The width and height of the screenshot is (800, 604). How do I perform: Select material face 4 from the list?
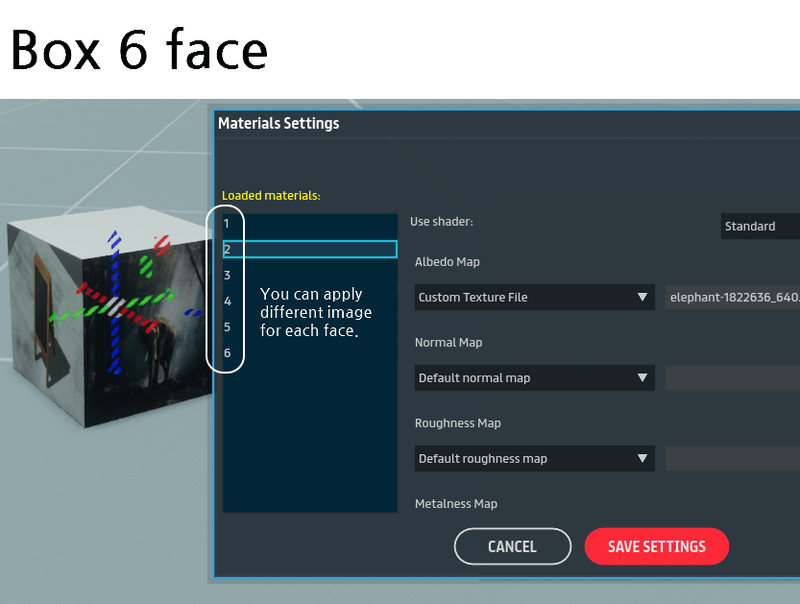[228, 300]
